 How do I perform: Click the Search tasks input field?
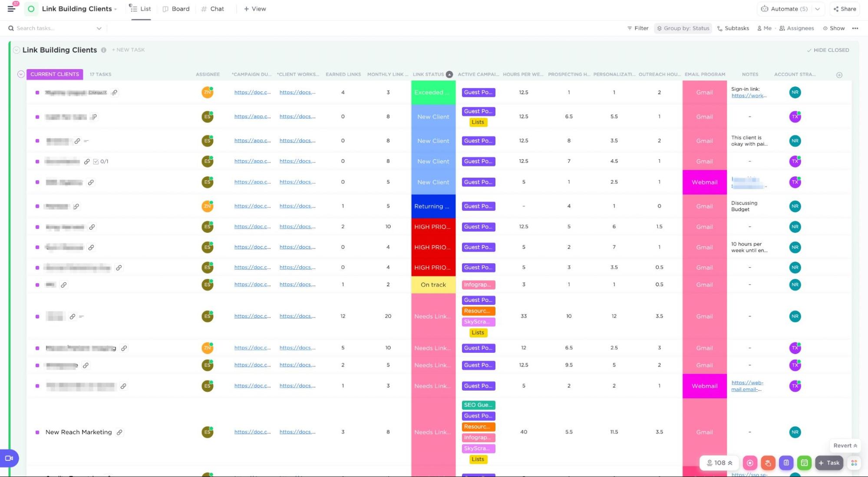pyautogui.click(x=52, y=28)
